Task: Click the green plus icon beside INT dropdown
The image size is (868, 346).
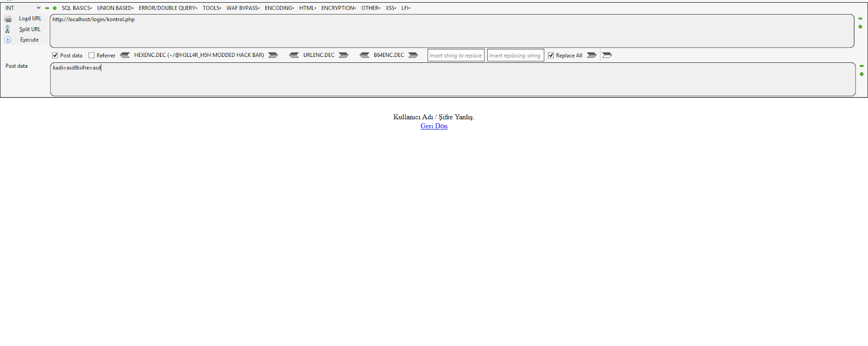Action: click(55, 8)
